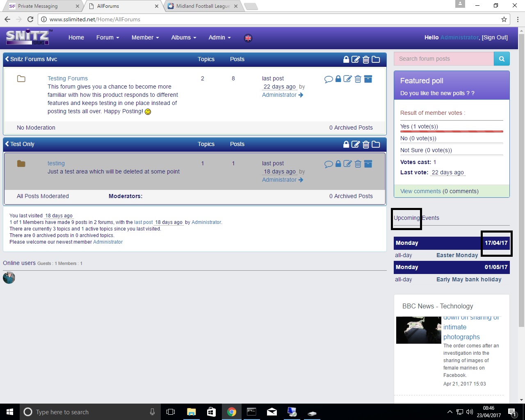Collapse the Test Only category chevron
Viewport: 525px width, 420px height.
7,144
